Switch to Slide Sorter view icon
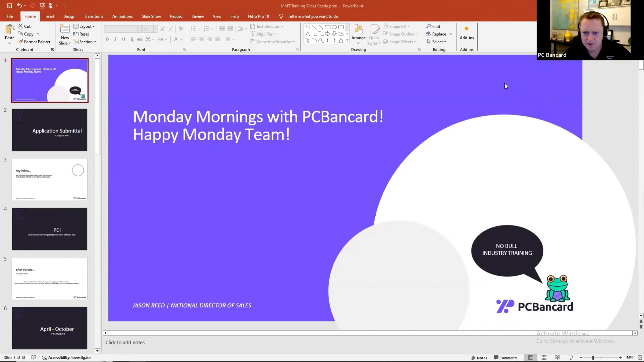 point(544,357)
